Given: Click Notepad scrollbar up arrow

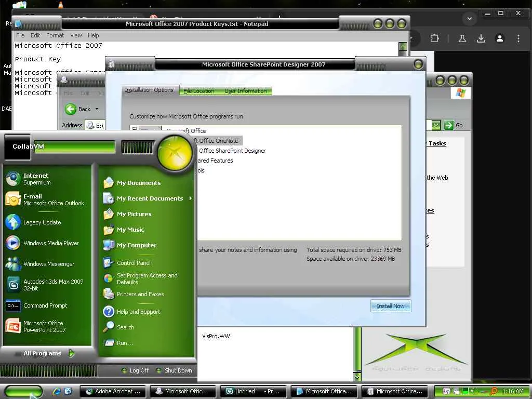Looking at the screenshot, I should [403, 46].
